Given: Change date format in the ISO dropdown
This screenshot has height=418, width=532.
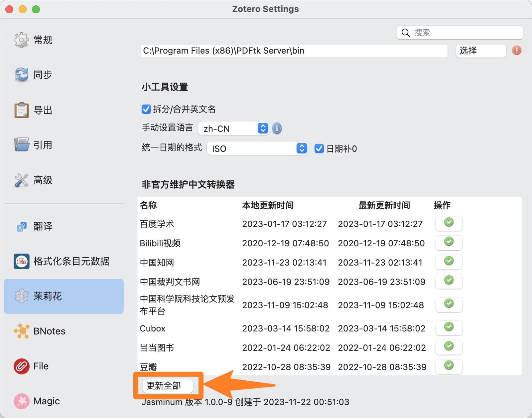Looking at the screenshot, I should [257, 148].
